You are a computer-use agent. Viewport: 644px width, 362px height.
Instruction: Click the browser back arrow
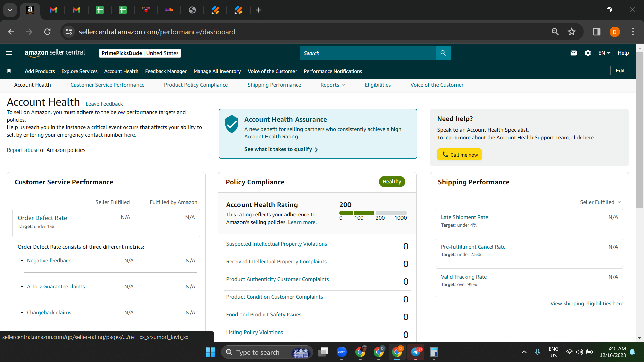(11, 32)
